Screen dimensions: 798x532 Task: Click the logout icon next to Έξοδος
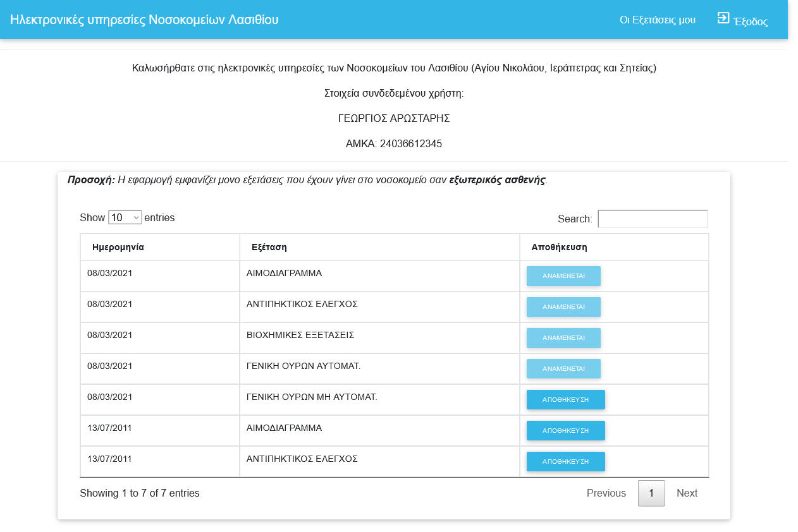point(723,18)
